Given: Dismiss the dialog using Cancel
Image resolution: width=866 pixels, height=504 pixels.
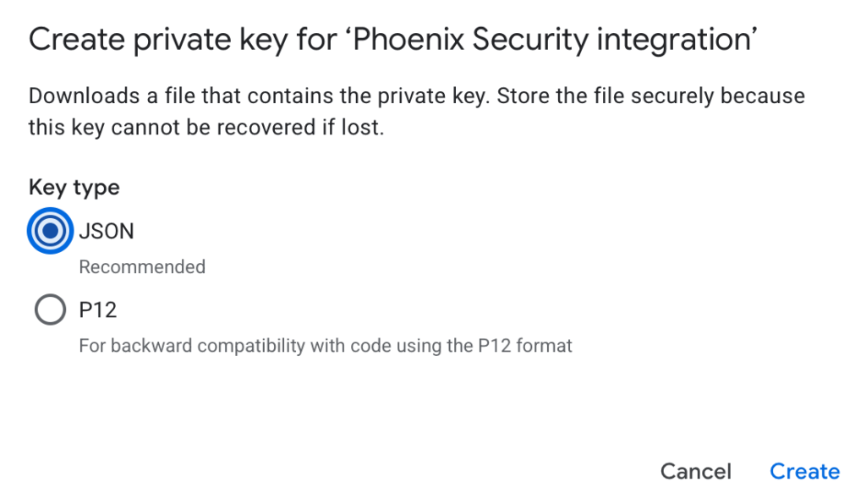Looking at the screenshot, I should [696, 471].
